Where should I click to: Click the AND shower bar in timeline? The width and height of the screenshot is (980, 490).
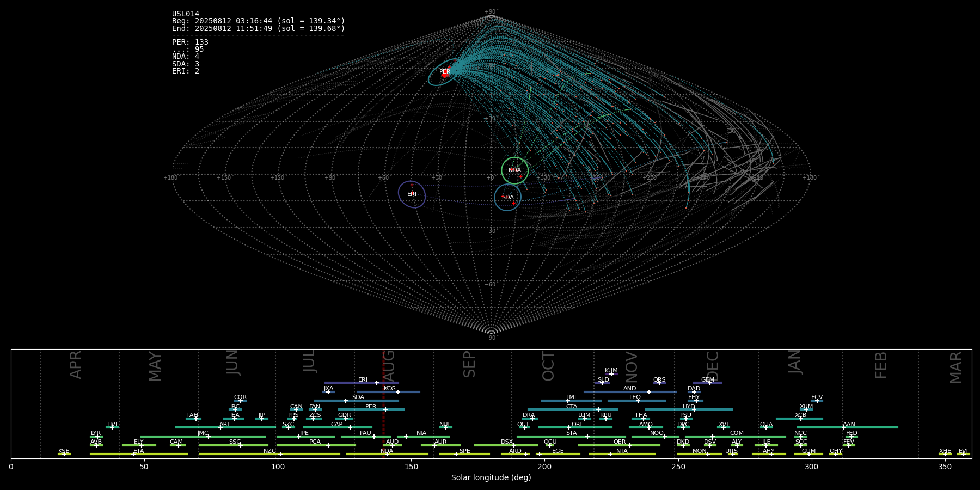tap(630, 392)
